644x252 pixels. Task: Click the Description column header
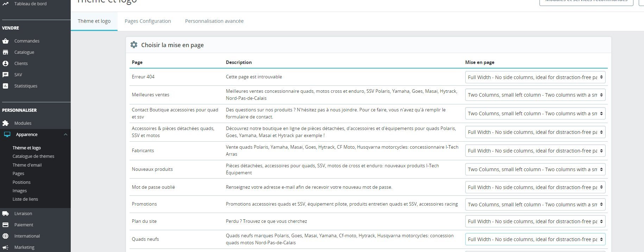239,62
